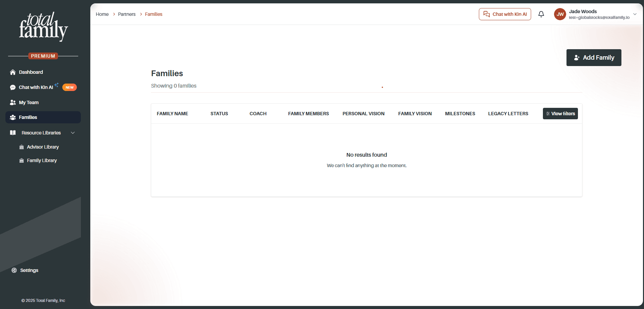644x309 pixels.
Task: Click the Family Library building icon
Action: 22,160
